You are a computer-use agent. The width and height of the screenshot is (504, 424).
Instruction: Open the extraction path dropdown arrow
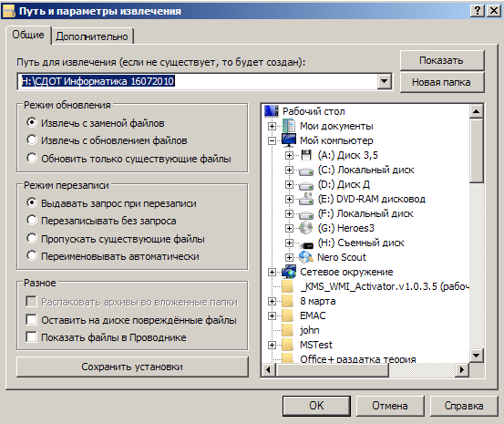(x=384, y=81)
